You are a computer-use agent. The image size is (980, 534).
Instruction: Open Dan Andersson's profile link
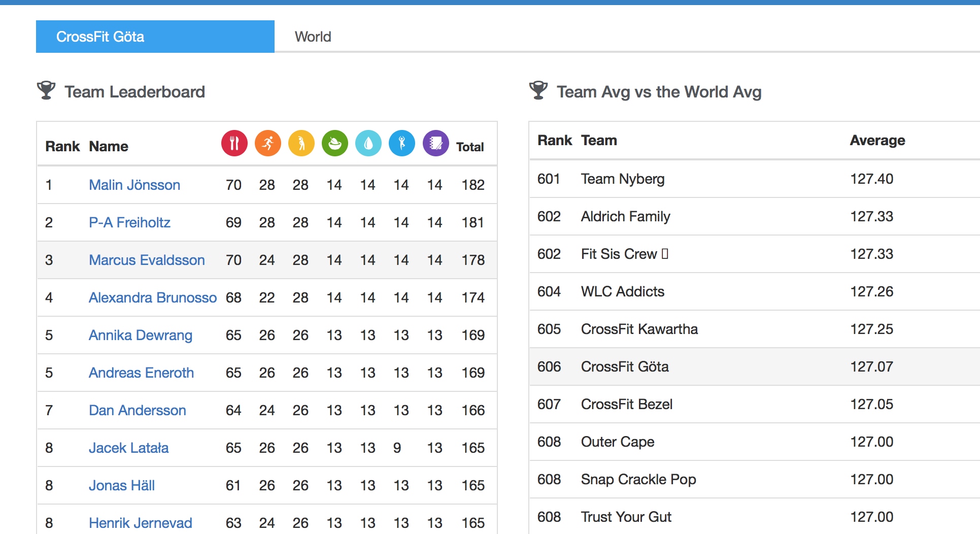pos(137,410)
